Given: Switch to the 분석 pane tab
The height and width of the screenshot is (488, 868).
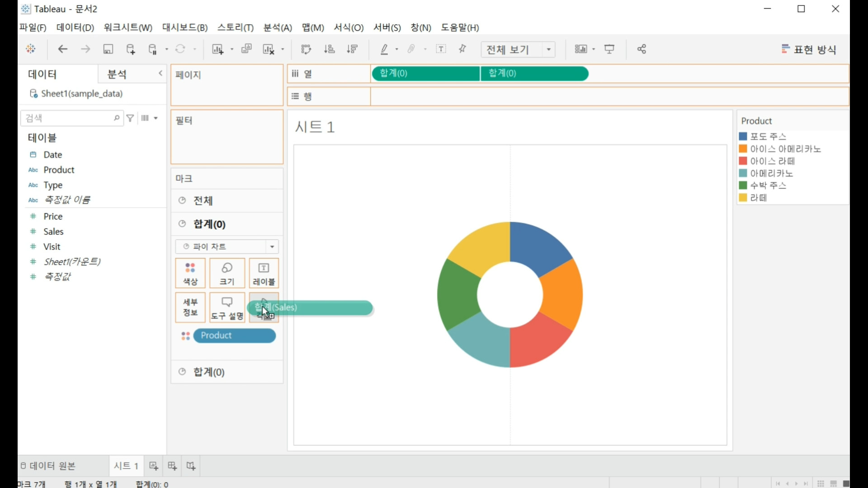Looking at the screenshot, I should click(x=117, y=74).
